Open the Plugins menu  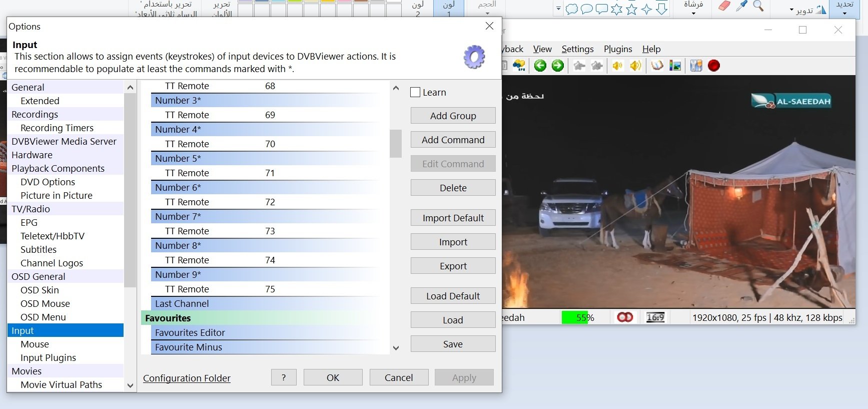click(618, 49)
